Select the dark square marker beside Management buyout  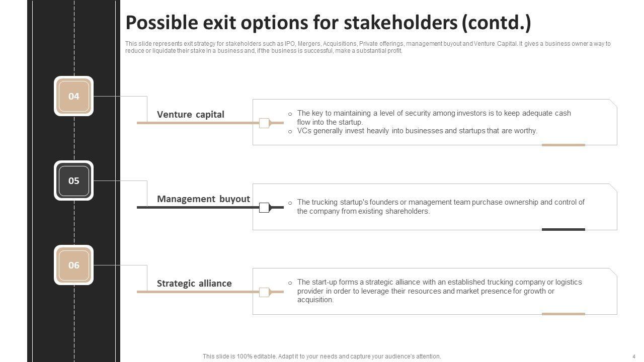[x=264, y=207]
